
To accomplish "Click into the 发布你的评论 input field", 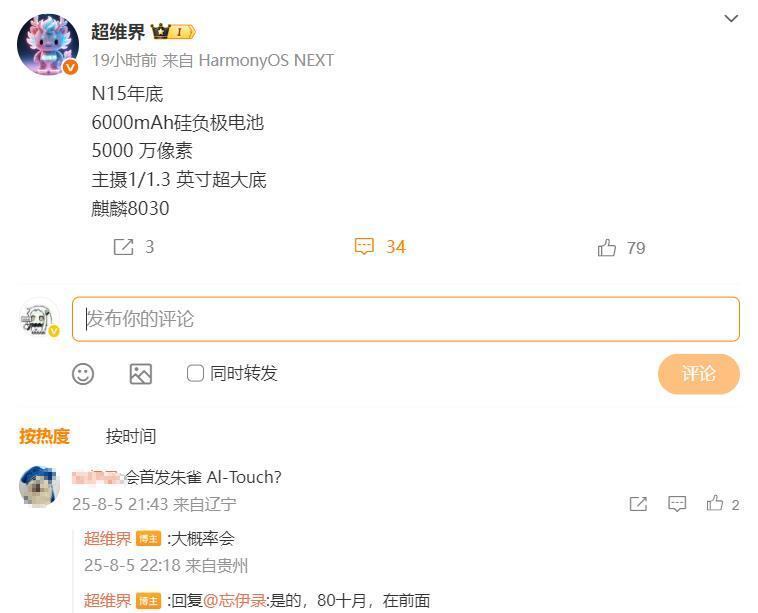I will (x=406, y=319).
